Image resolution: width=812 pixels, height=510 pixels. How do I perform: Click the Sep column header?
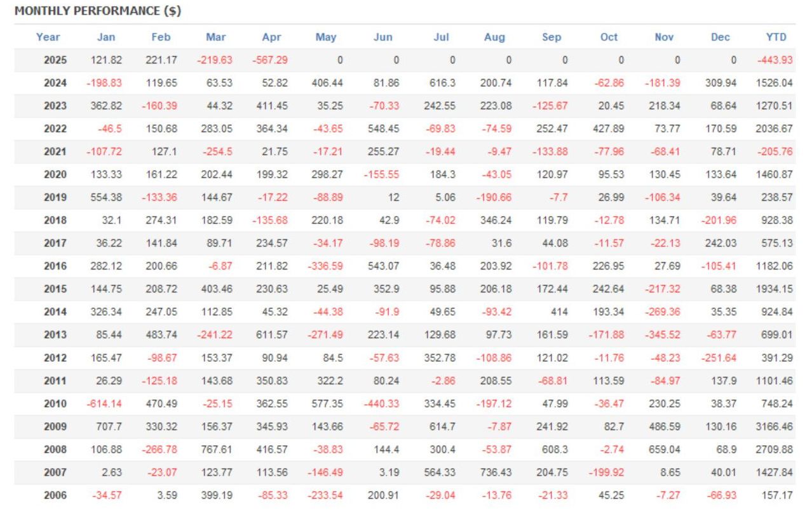coord(551,37)
